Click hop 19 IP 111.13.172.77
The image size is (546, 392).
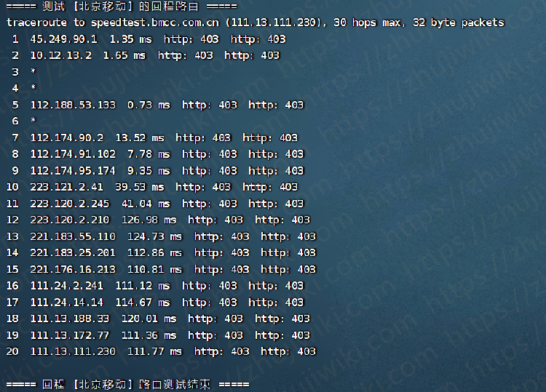point(70,335)
